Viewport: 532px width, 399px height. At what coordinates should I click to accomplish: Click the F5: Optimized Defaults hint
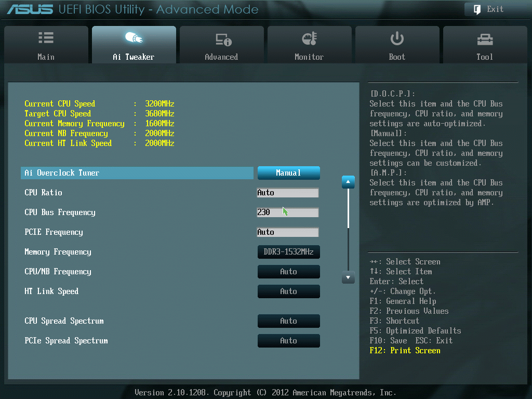(415, 331)
